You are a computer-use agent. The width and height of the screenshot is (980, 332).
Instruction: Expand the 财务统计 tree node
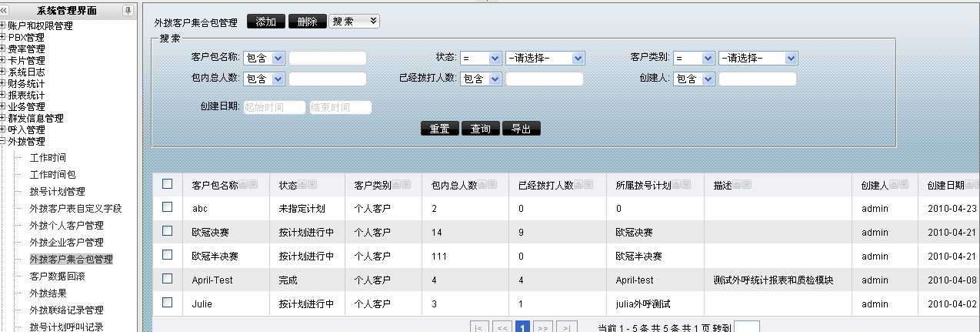click(x=4, y=83)
